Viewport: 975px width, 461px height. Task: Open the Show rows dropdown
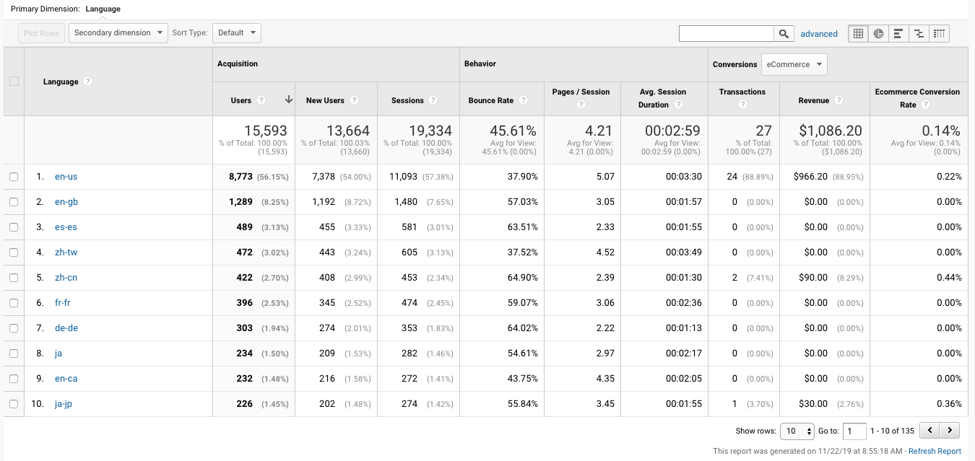(x=797, y=431)
